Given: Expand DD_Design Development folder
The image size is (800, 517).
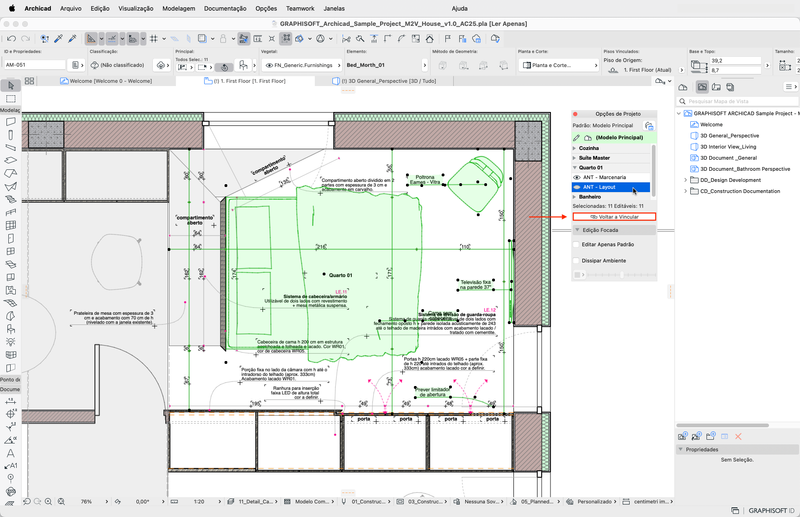Looking at the screenshot, I should point(685,180).
